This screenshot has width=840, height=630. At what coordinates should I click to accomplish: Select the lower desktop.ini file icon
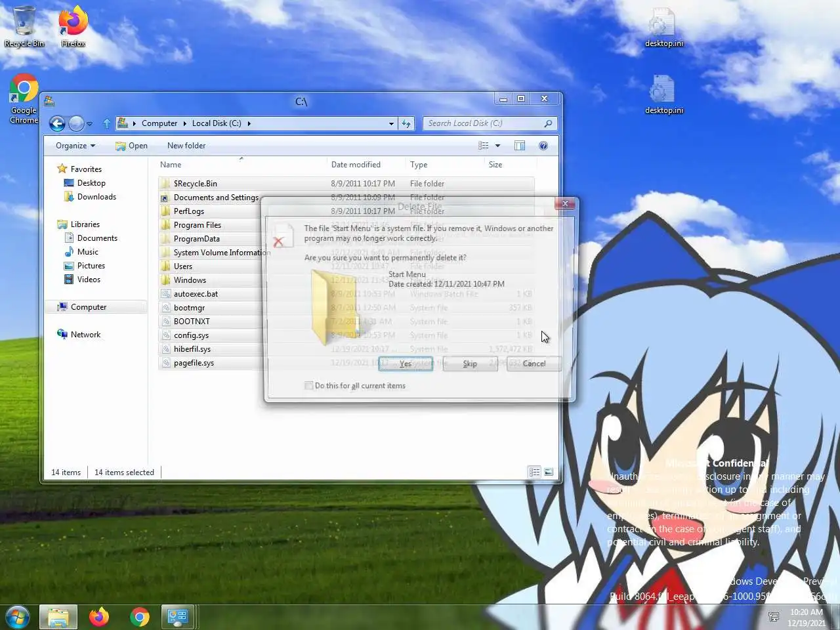(x=663, y=94)
